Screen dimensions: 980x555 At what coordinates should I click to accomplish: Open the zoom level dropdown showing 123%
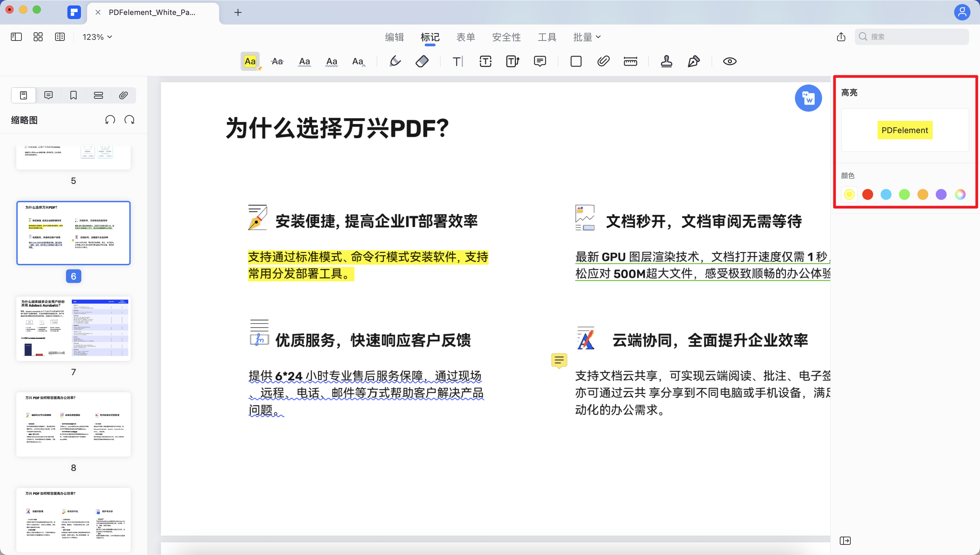(x=97, y=36)
